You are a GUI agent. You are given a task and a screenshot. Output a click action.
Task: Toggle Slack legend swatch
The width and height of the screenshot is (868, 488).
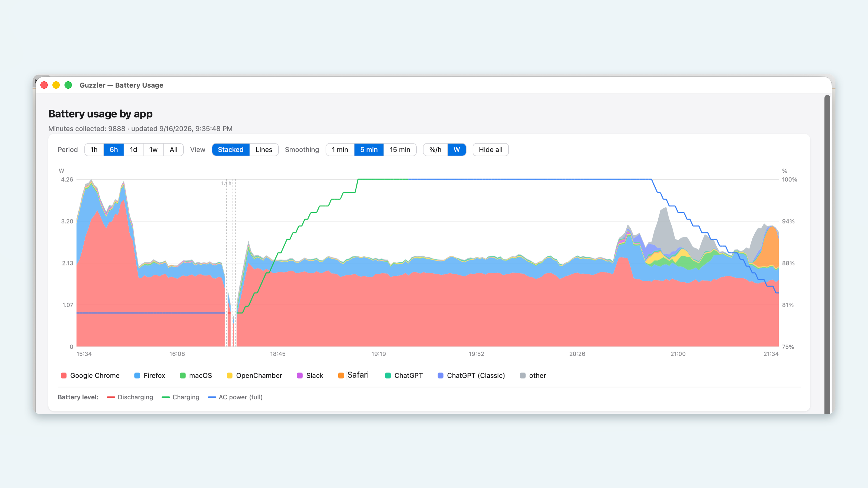299,375
